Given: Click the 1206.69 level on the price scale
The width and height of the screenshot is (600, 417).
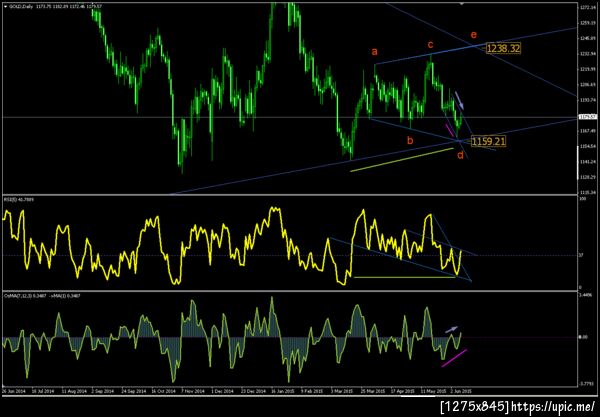Looking at the screenshot, I should tap(587, 85).
